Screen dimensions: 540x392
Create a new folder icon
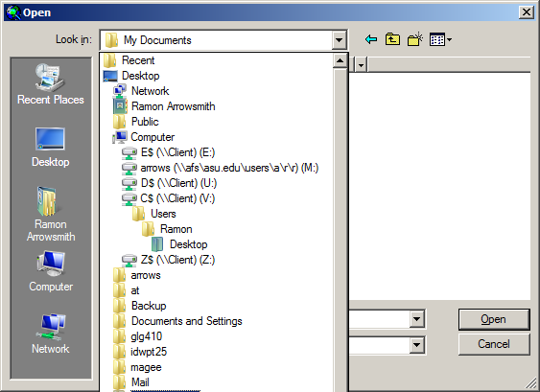[x=415, y=39]
